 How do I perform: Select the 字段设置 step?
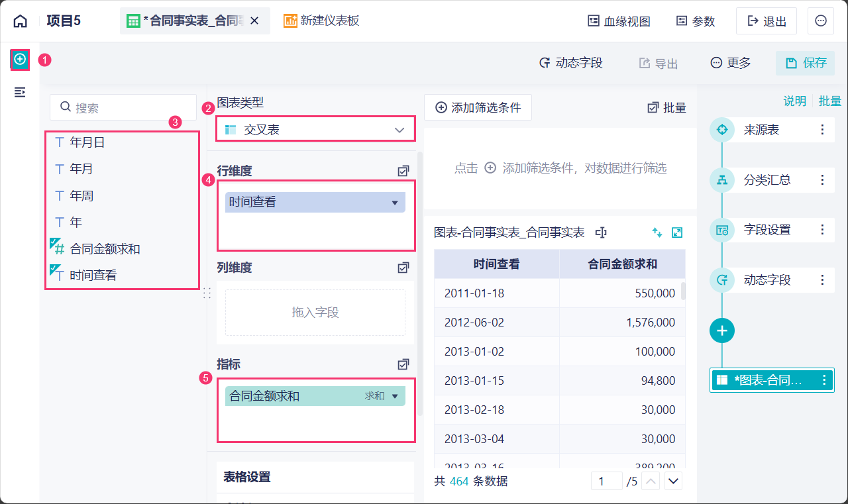click(x=767, y=230)
